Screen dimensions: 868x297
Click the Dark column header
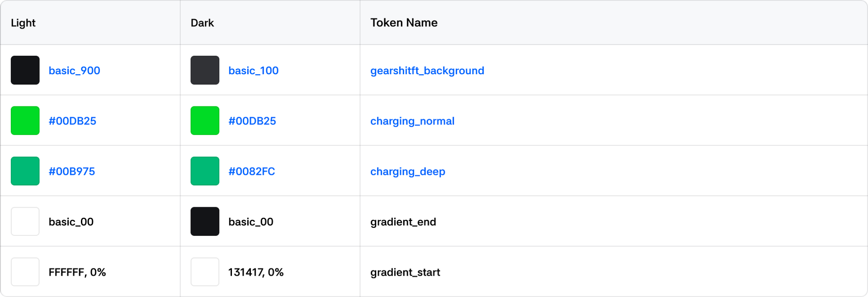coord(202,23)
